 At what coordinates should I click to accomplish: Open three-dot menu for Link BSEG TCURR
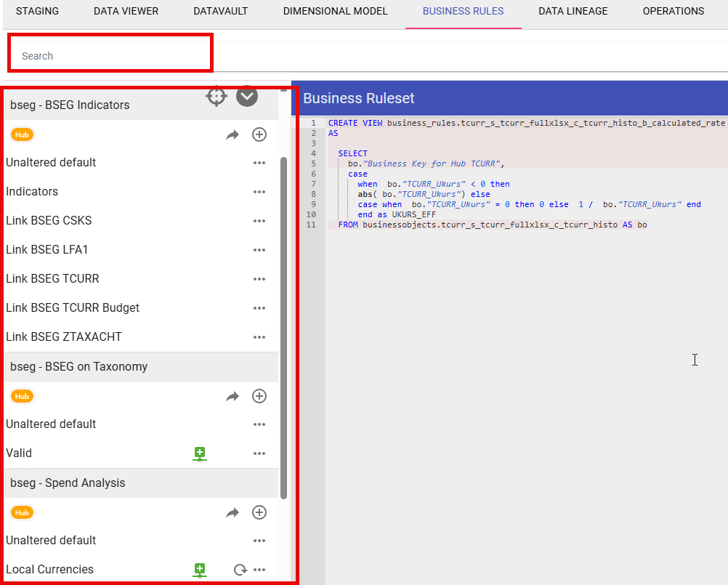click(x=259, y=279)
